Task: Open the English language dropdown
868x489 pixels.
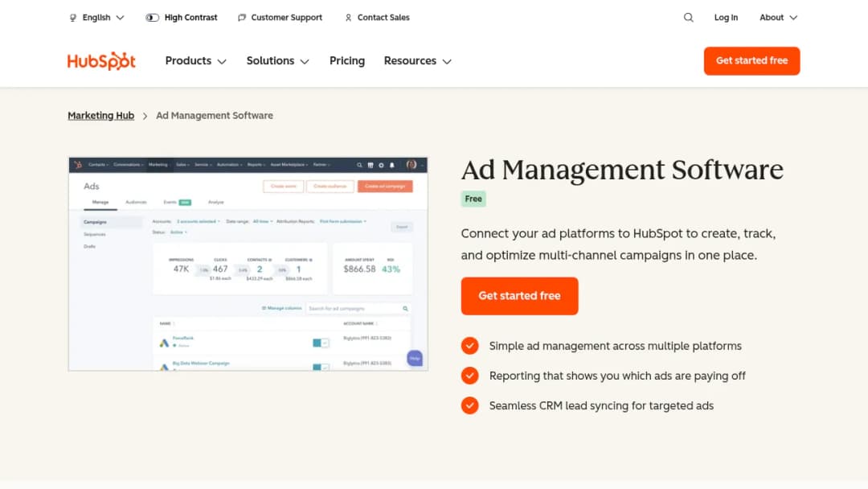Action: [97, 18]
